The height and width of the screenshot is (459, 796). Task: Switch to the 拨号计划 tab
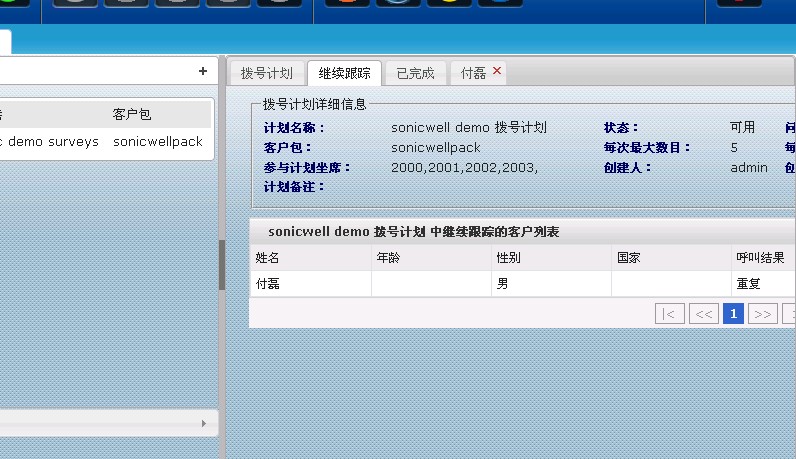[x=267, y=73]
